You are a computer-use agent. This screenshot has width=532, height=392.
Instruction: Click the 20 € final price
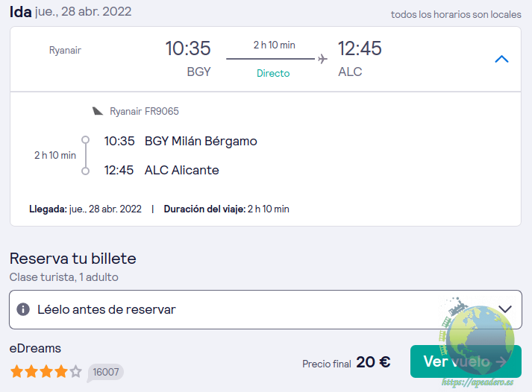(373, 362)
